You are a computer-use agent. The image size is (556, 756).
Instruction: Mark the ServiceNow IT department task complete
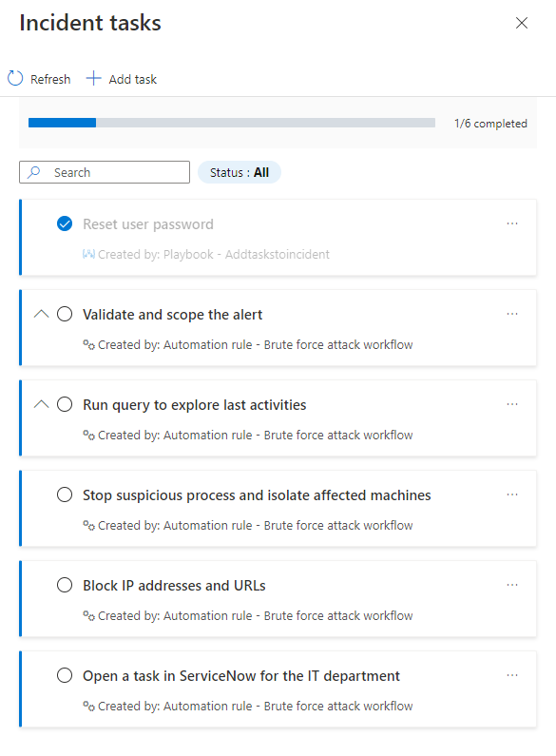pos(65,675)
